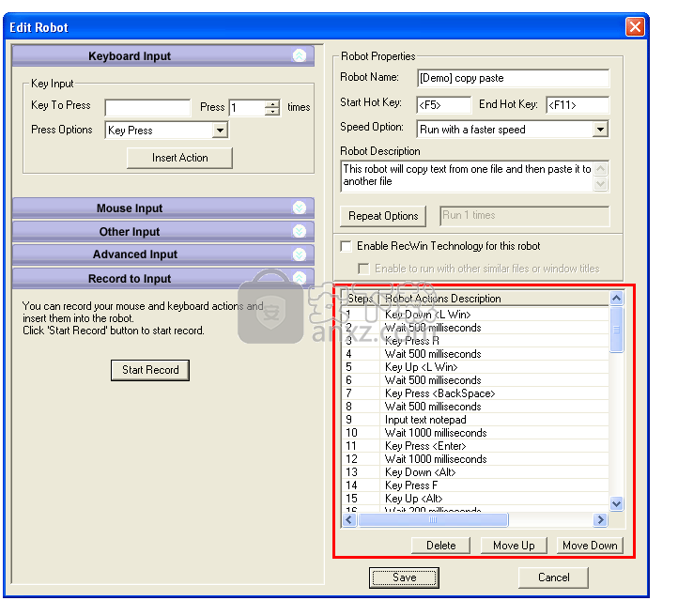Viewport: 678px width, 616px height.
Task: Click inside the Robot Description text box
Action: (469, 176)
